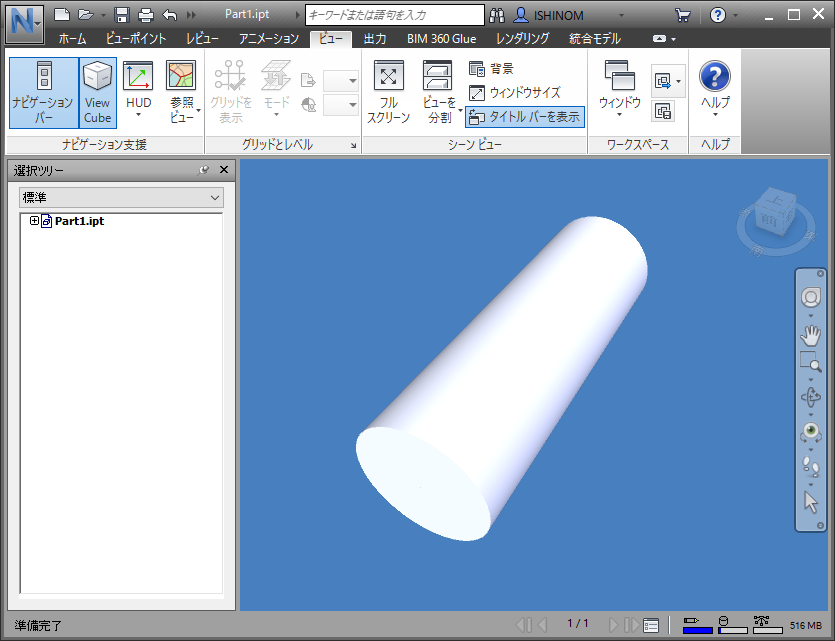Toggle the View Cube visibility

[x=97, y=90]
